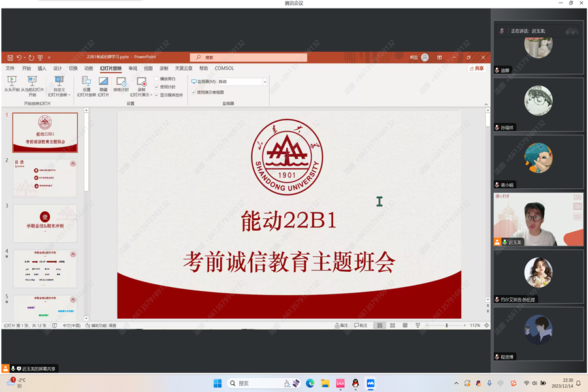Open Customize Quick Access Toolbar dropdown
Screen dimensions: 588x392
pos(49,57)
